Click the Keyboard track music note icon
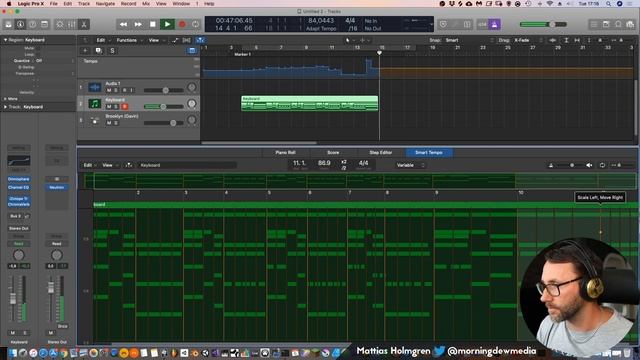This screenshot has height=360, width=640. (95, 104)
